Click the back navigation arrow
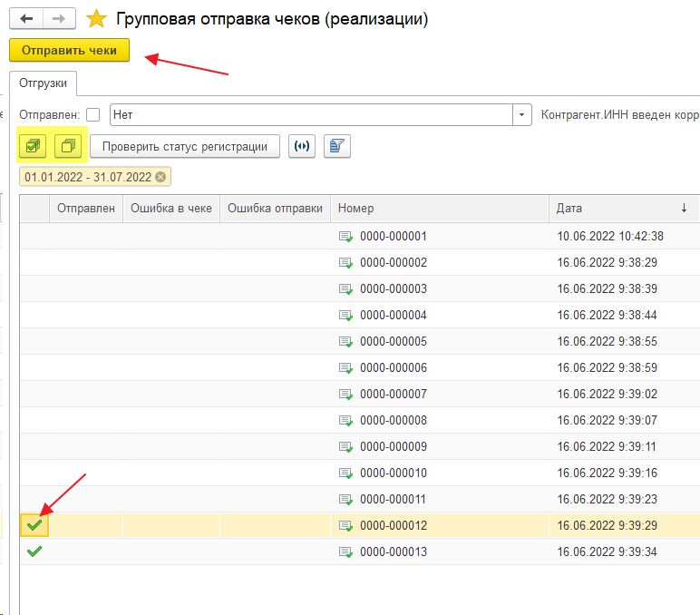 [x=26, y=19]
